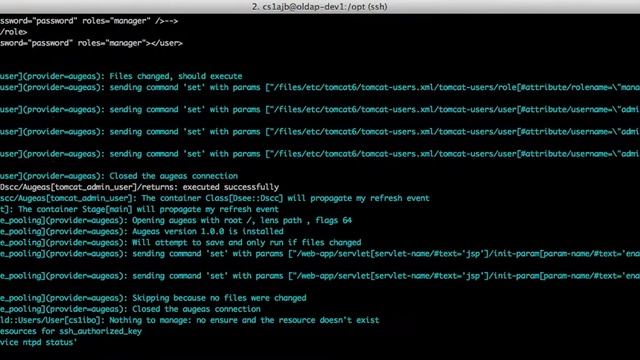The height and width of the screenshot is (360, 640).
Task: Click 'The container Class[Dsee::Dscc] will propagate my refresh event'
Action: (285, 198)
